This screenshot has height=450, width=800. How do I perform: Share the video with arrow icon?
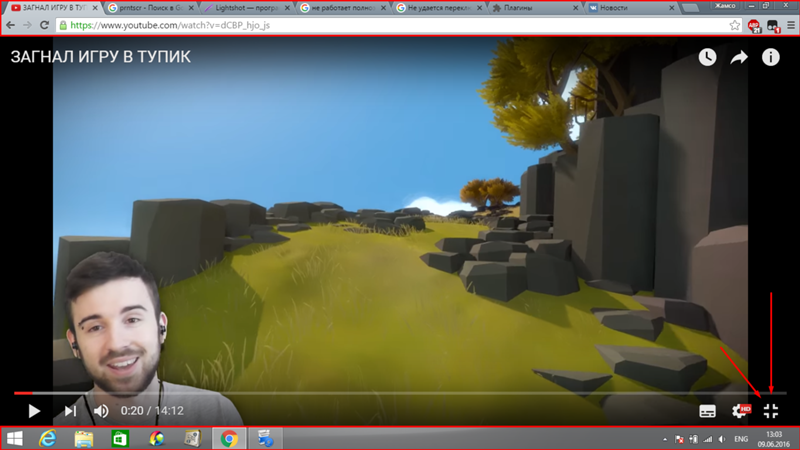pos(739,57)
